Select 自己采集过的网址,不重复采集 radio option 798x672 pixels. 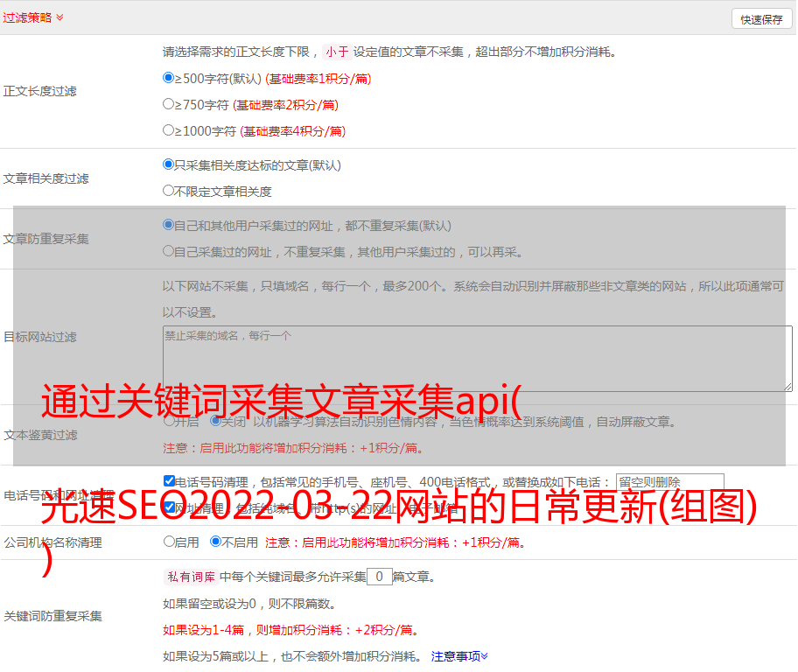pyautogui.click(x=168, y=251)
